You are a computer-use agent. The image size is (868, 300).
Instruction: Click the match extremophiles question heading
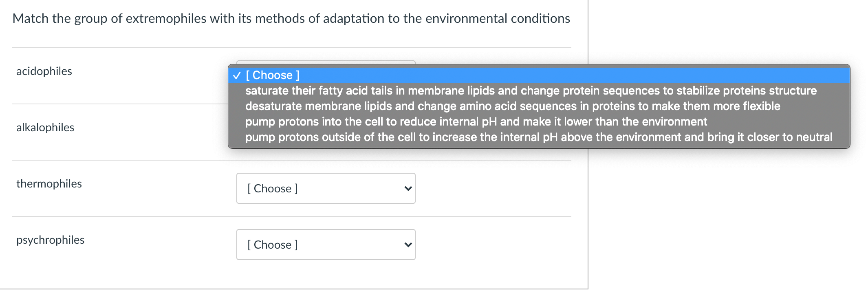[x=291, y=18]
